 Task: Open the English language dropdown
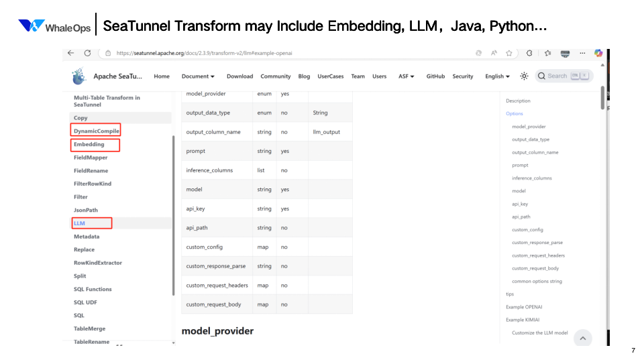[x=497, y=76]
